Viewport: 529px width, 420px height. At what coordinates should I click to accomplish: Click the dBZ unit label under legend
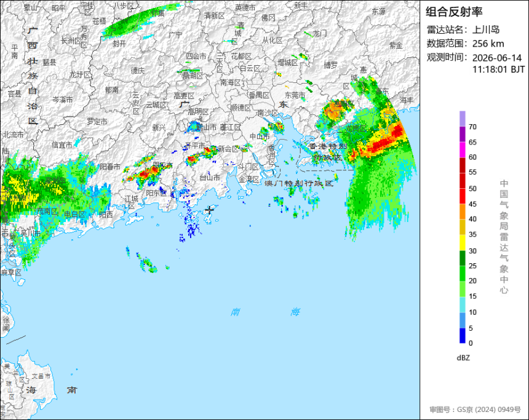(x=463, y=358)
